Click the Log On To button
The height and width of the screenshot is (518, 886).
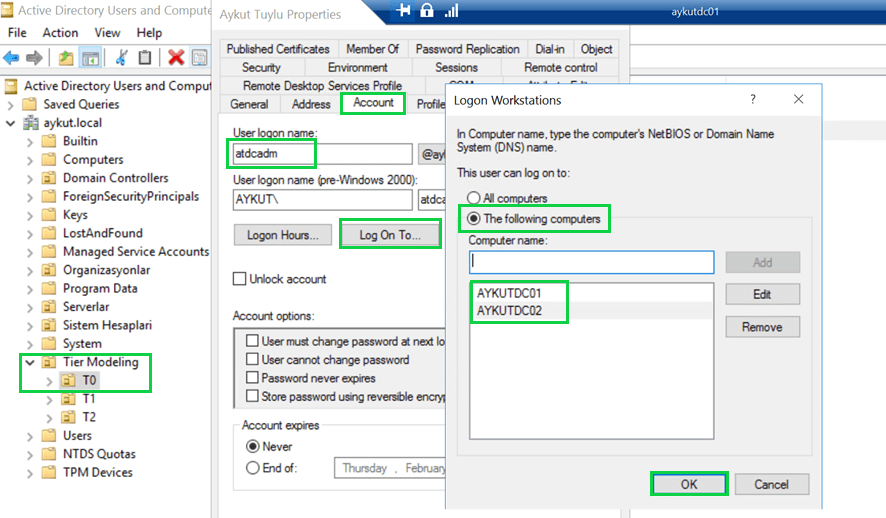click(x=390, y=235)
